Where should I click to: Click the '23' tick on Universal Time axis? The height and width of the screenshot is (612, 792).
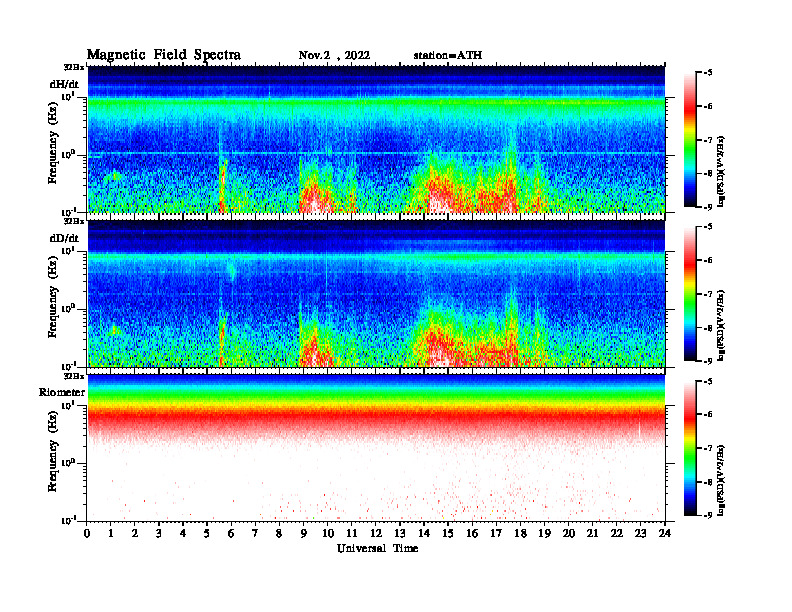click(640, 534)
